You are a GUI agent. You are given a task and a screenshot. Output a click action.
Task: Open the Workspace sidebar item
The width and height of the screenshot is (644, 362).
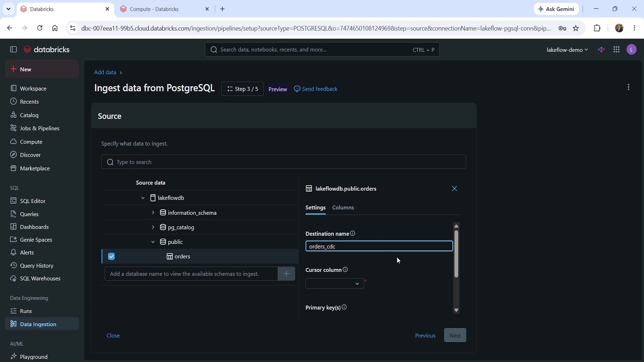42,88
